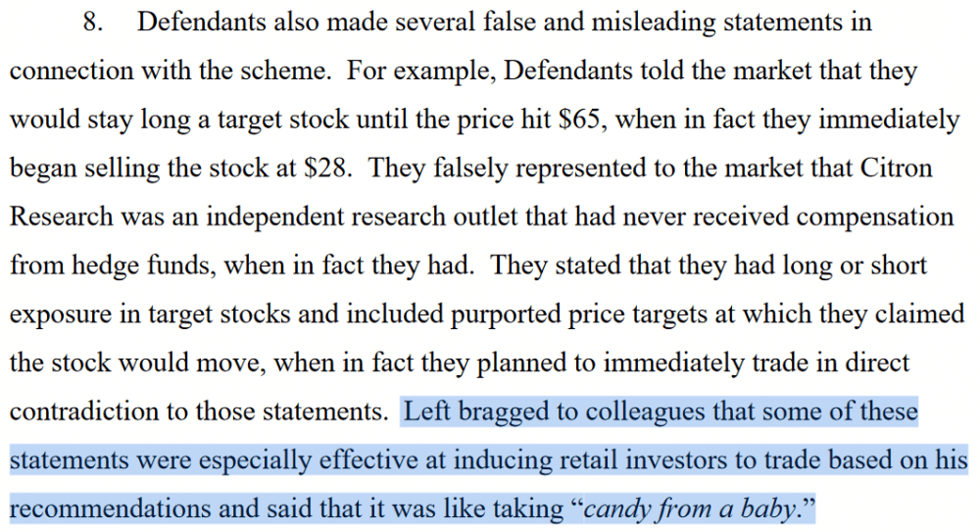Click the "$28" price figure

coord(327,169)
